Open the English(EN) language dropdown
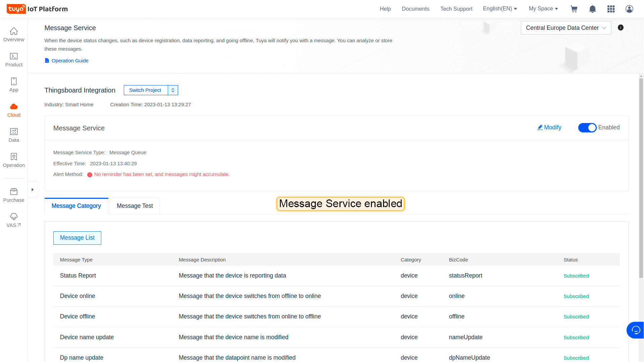The height and width of the screenshot is (362, 644). click(500, 9)
